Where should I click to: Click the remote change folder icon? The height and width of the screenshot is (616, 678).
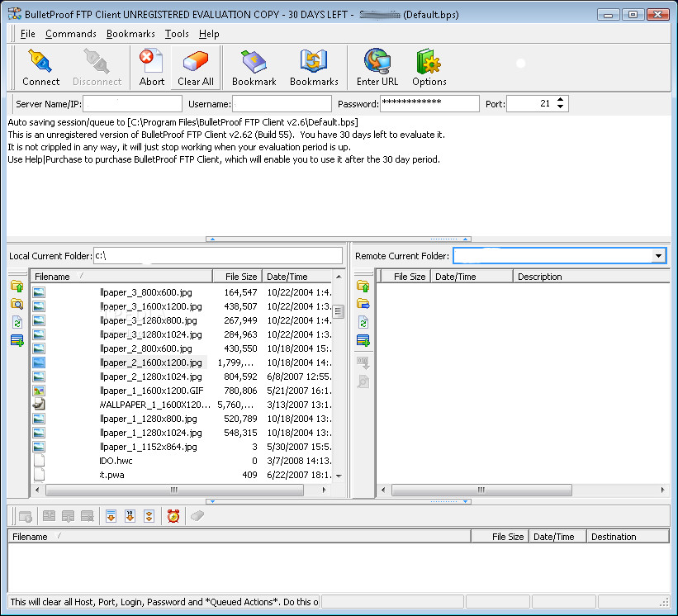tap(363, 305)
